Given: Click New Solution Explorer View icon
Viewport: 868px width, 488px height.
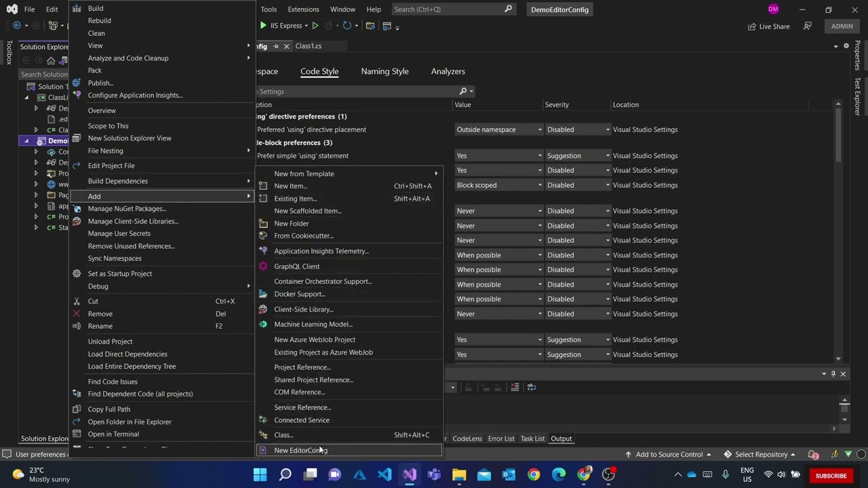Looking at the screenshot, I should (77, 138).
